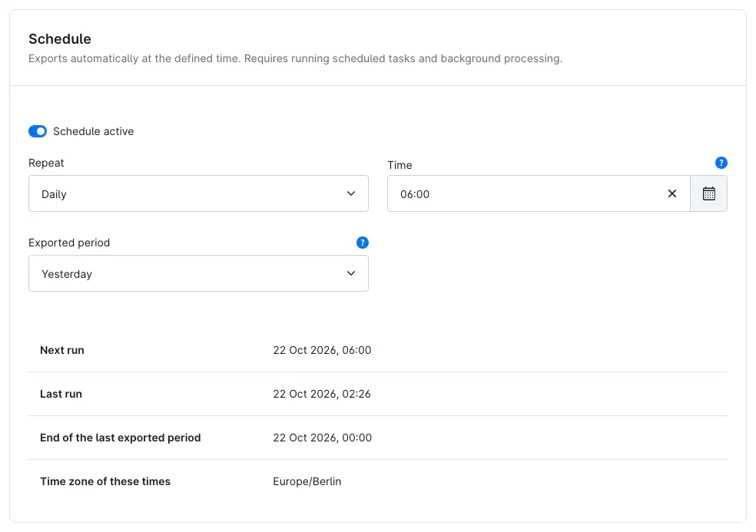
Task: Open the Repeat dropdown set to Daily
Action: [x=199, y=193]
